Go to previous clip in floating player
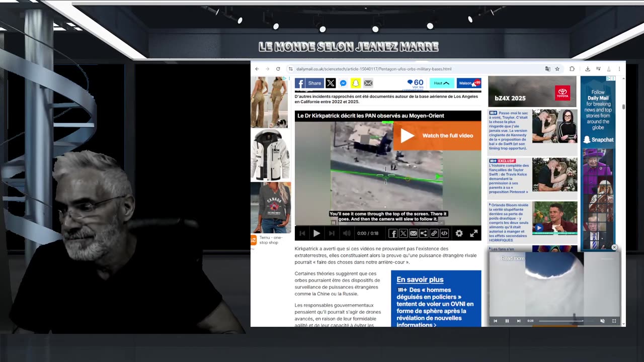 tap(495, 321)
